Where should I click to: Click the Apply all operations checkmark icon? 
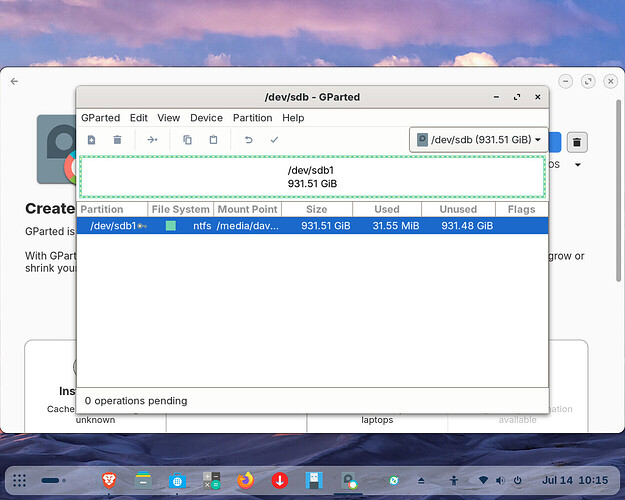point(274,140)
